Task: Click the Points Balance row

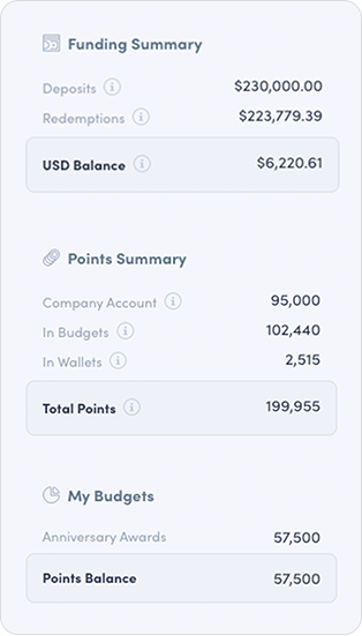Action: 181,578
